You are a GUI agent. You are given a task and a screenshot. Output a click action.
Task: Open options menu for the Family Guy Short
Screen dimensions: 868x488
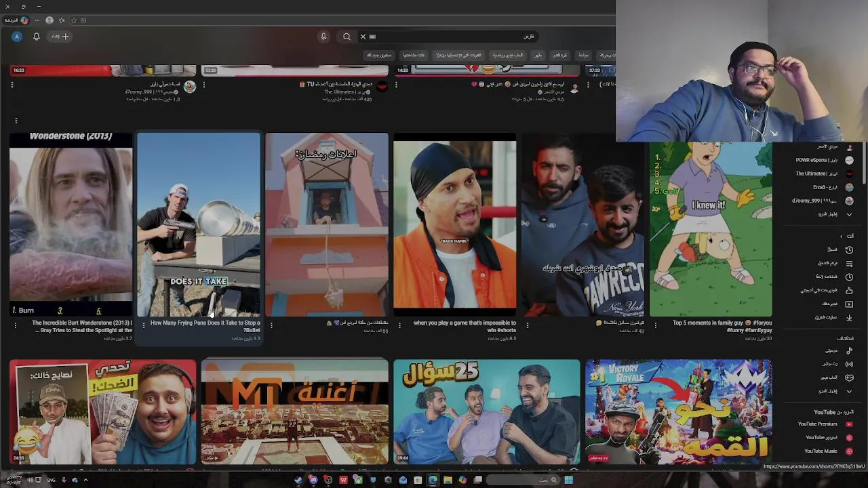(x=655, y=325)
